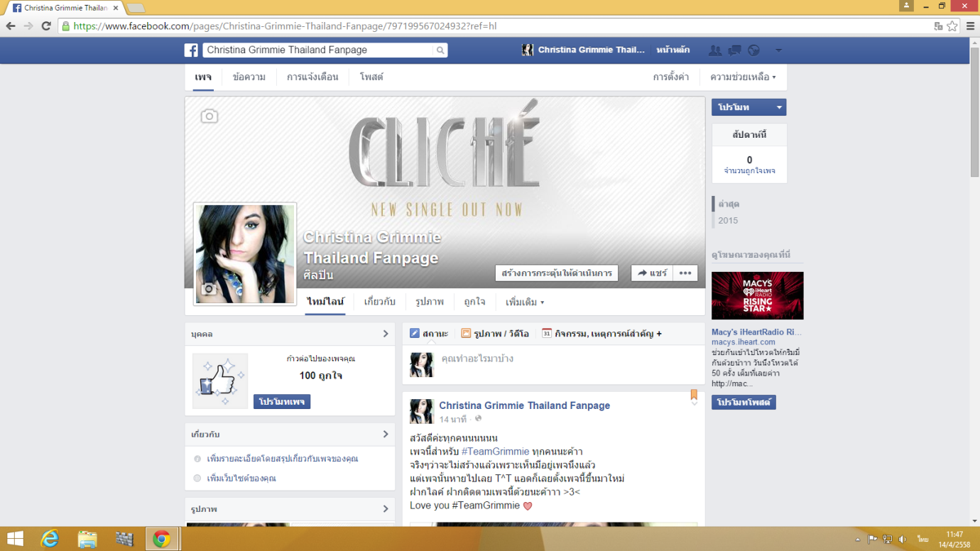Select ข้อความ admin tab

tap(249, 77)
